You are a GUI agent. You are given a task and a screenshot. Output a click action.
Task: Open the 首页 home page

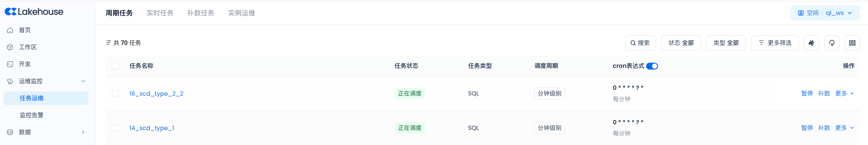coord(25,30)
